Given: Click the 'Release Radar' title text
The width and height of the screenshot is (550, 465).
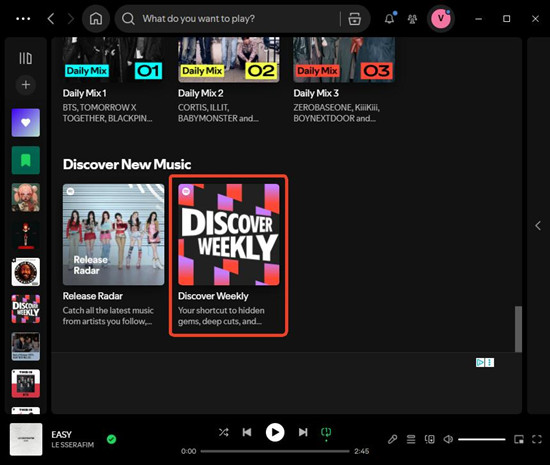Looking at the screenshot, I should [x=93, y=296].
